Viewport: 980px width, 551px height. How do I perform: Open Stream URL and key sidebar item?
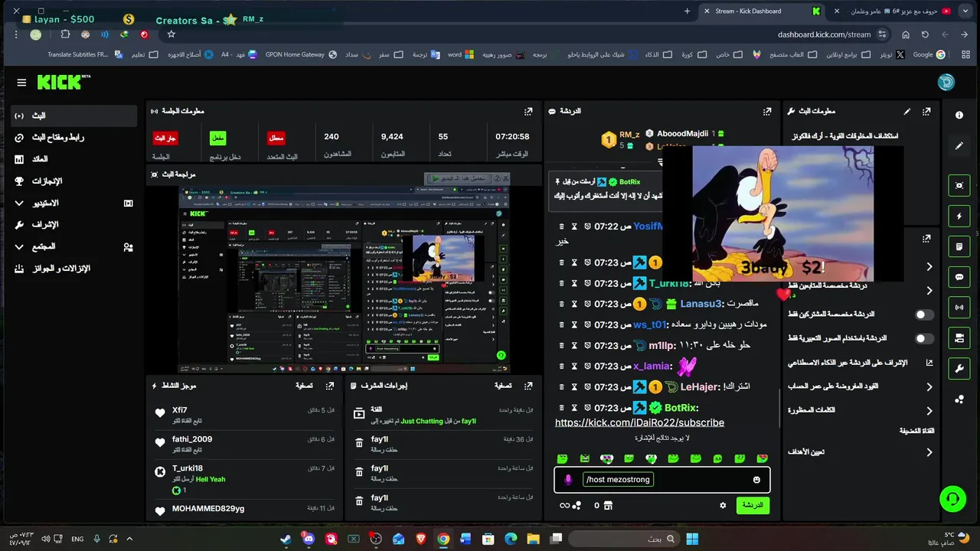coord(73,138)
